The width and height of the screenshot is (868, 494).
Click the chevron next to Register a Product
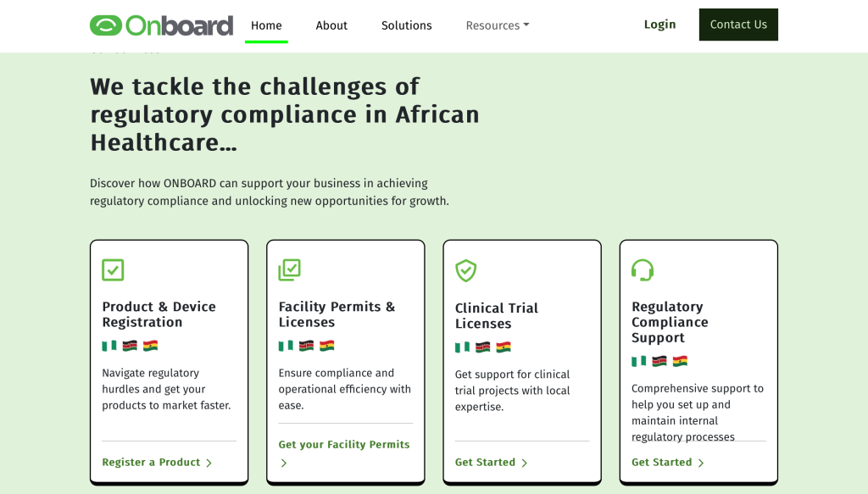pos(209,463)
